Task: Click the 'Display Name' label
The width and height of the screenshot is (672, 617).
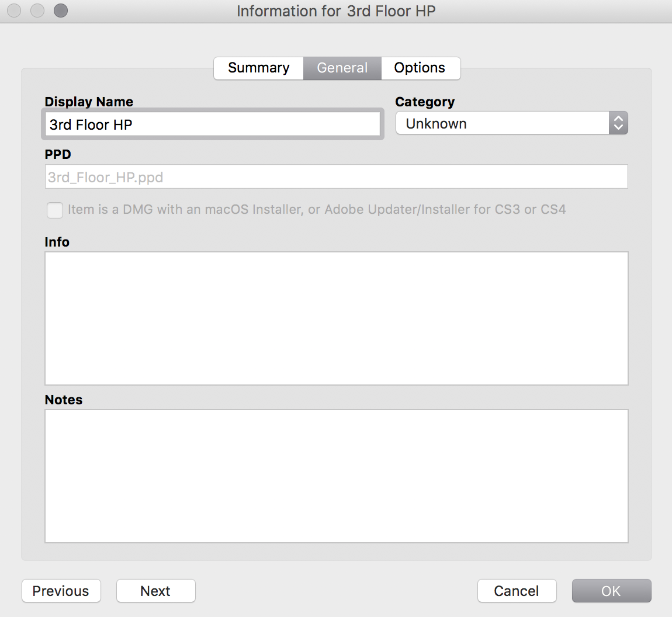Action: tap(89, 102)
